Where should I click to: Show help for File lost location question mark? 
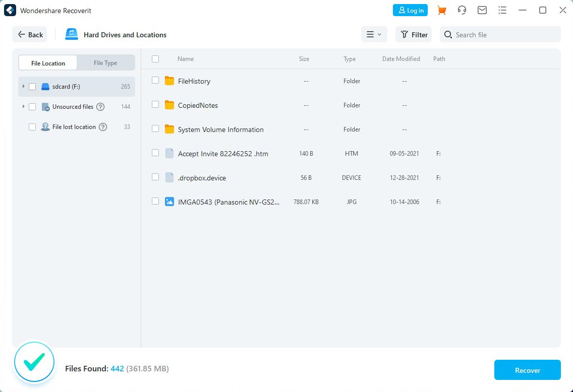point(103,126)
